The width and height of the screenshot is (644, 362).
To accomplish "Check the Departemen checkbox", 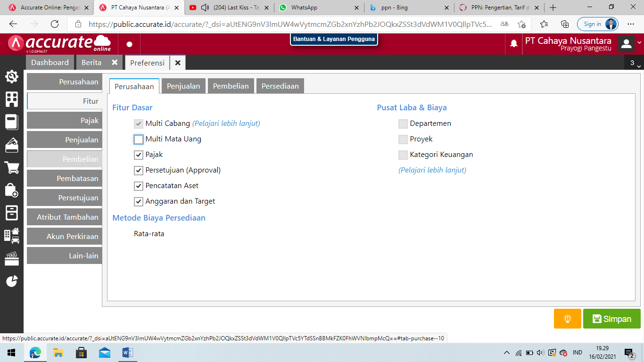I will (x=403, y=124).
